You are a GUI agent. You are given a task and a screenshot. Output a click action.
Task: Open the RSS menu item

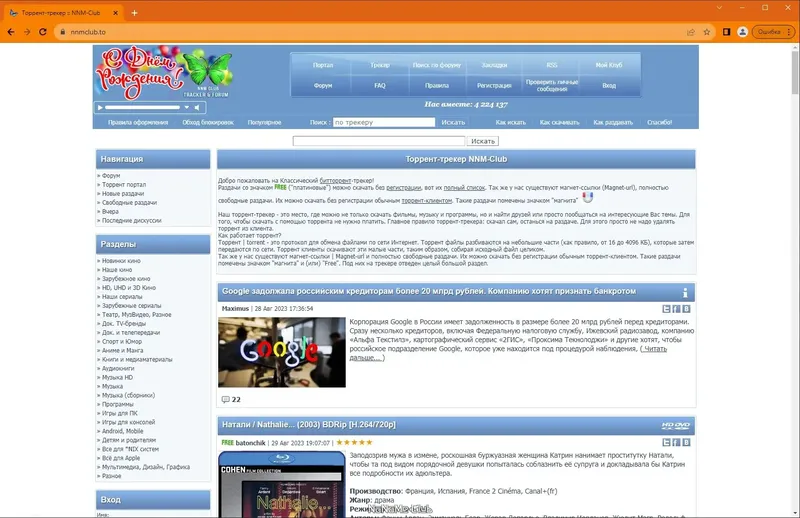(x=552, y=65)
